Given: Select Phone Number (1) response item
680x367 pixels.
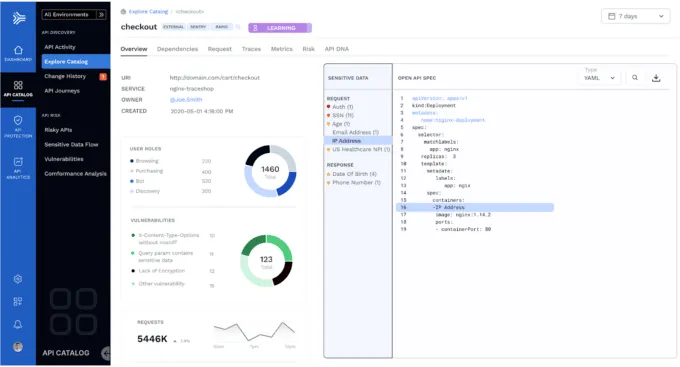Looking at the screenshot, I should [356, 183].
